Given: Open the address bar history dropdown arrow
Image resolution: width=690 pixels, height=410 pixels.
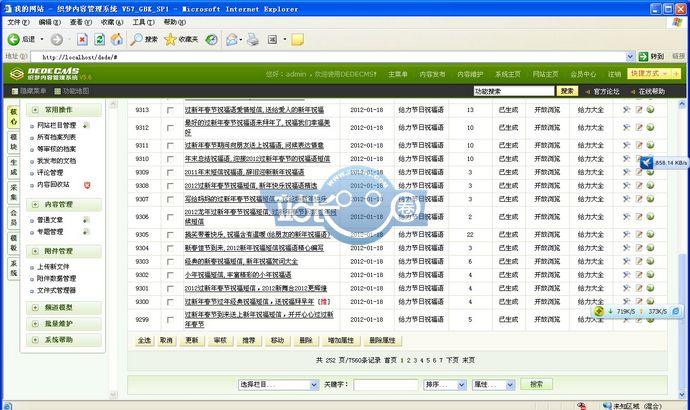Looking at the screenshot, I should (x=630, y=56).
